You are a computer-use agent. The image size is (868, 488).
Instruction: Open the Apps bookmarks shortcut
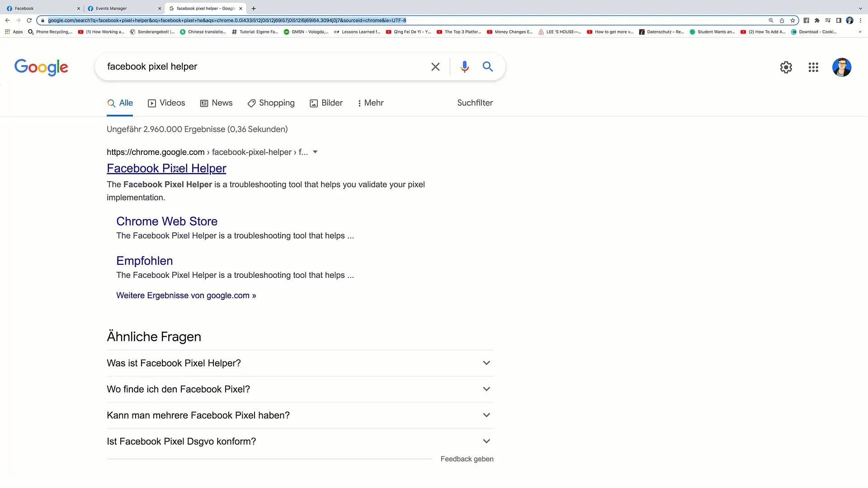(14, 32)
